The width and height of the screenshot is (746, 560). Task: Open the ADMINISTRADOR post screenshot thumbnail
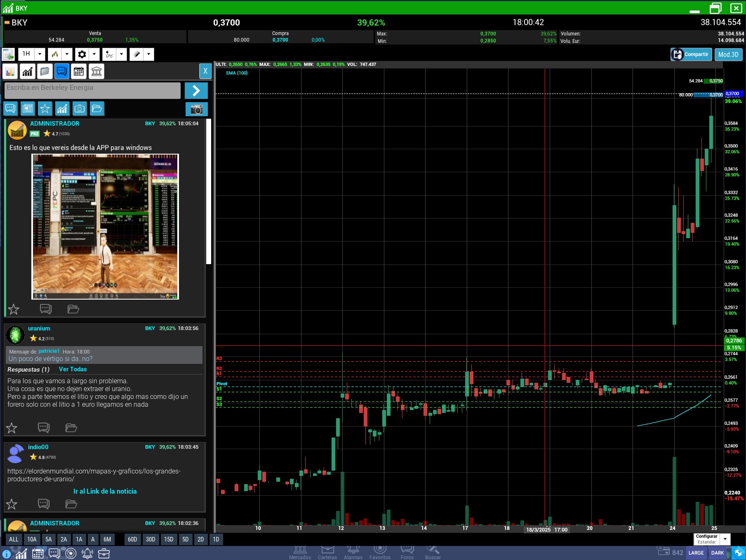pyautogui.click(x=105, y=227)
